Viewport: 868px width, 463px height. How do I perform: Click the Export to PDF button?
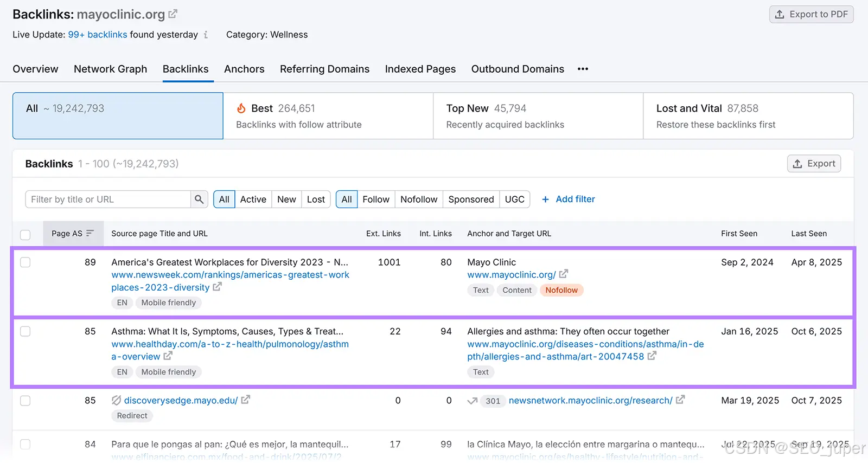[x=812, y=14]
